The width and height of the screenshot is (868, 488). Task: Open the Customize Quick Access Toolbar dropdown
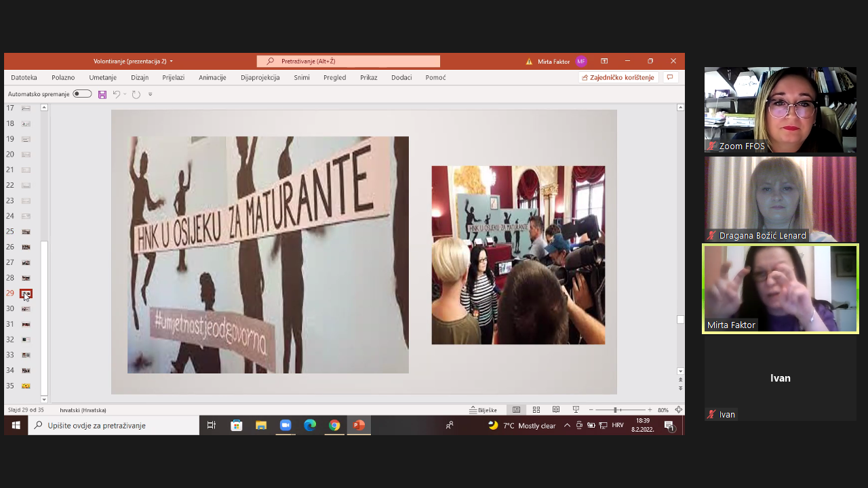(x=151, y=94)
